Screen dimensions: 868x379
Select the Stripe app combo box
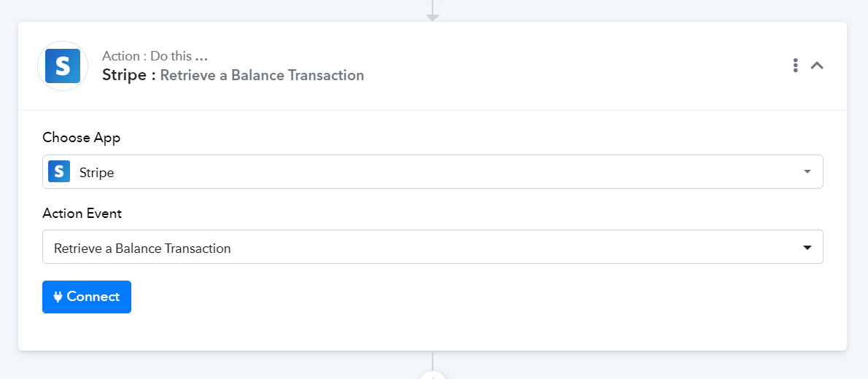[433, 171]
